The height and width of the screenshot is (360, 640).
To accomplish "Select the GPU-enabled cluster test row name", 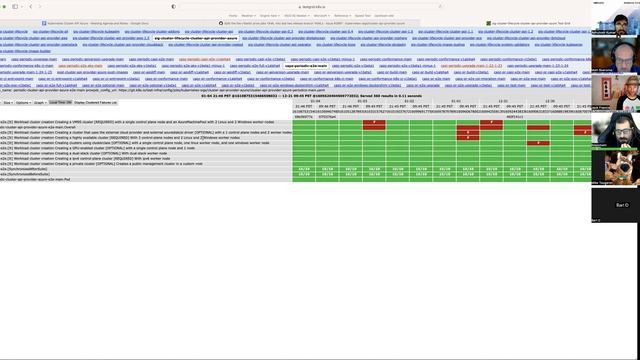I will click(x=98, y=148).
